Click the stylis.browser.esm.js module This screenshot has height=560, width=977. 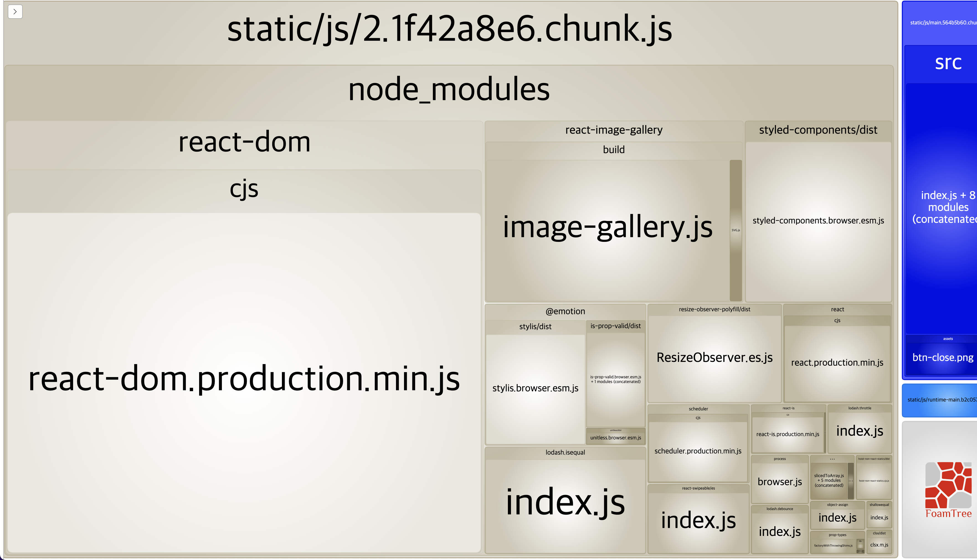tap(535, 388)
